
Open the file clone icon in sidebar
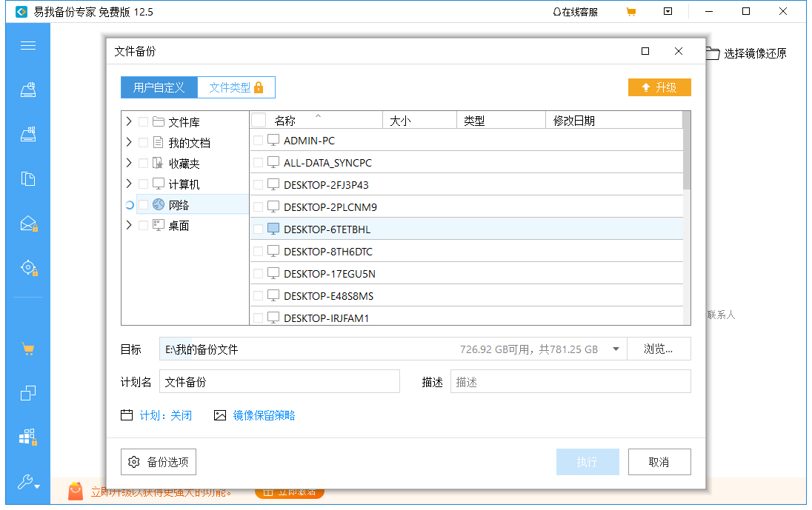[27, 178]
